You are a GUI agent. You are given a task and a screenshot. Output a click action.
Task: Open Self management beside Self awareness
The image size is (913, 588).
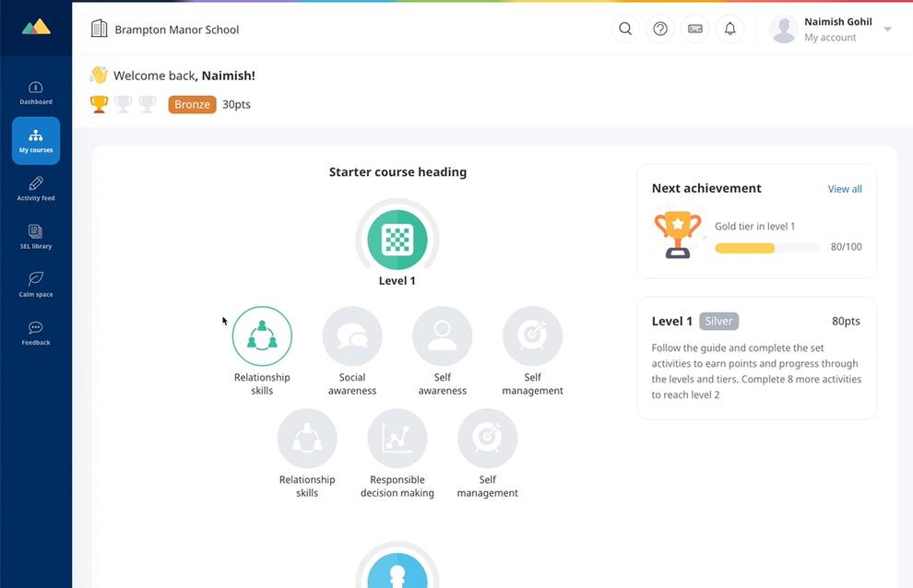point(533,335)
